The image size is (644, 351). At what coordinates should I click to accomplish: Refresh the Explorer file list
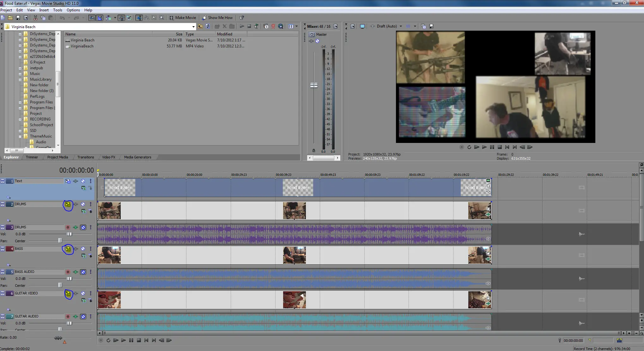(x=208, y=26)
